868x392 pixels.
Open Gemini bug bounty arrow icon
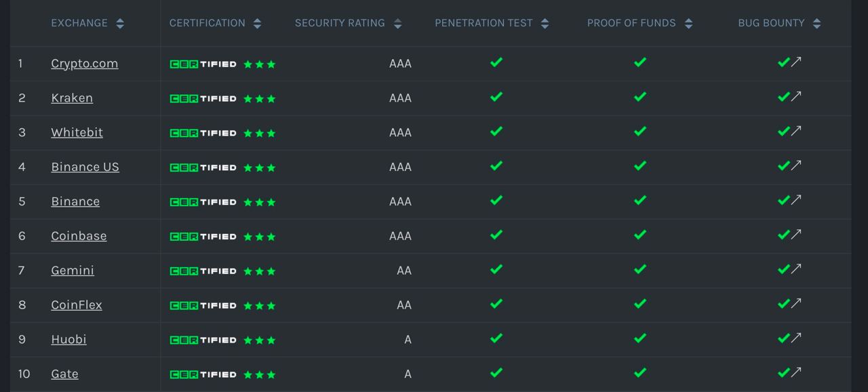[796, 269]
